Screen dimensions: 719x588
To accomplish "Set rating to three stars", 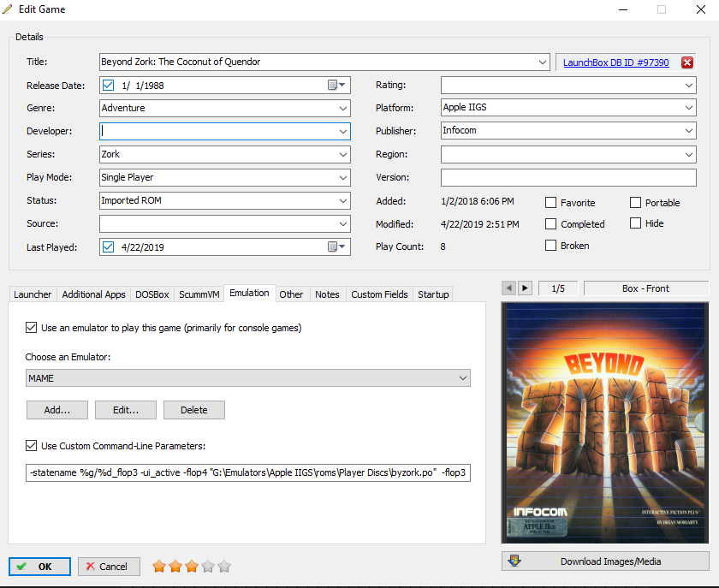I will click(x=192, y=567).
